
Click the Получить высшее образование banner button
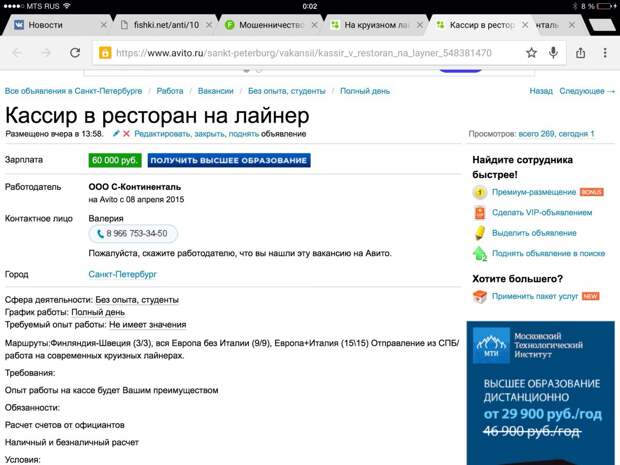point(229,160)
